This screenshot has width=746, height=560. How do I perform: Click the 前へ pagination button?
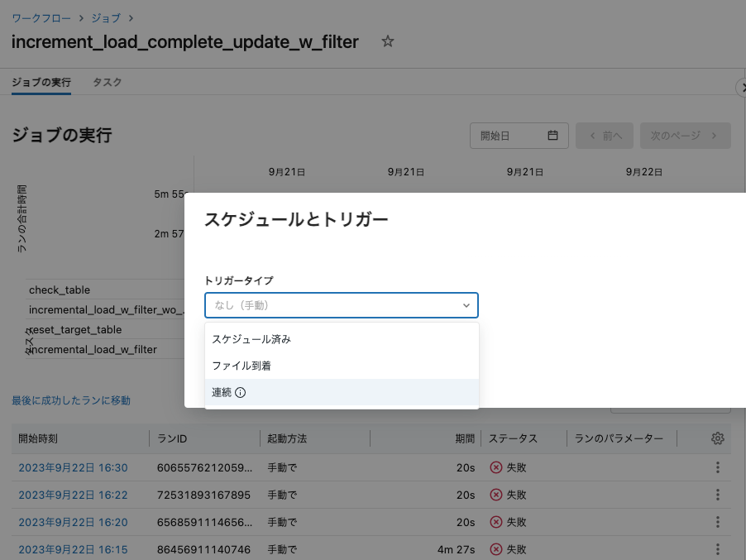click(604, 135)
